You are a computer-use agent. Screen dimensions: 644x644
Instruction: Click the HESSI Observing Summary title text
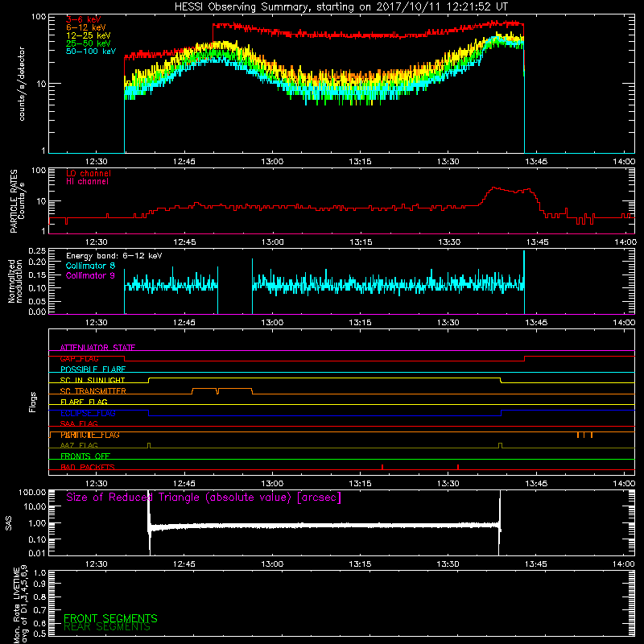tap(341, 7)
